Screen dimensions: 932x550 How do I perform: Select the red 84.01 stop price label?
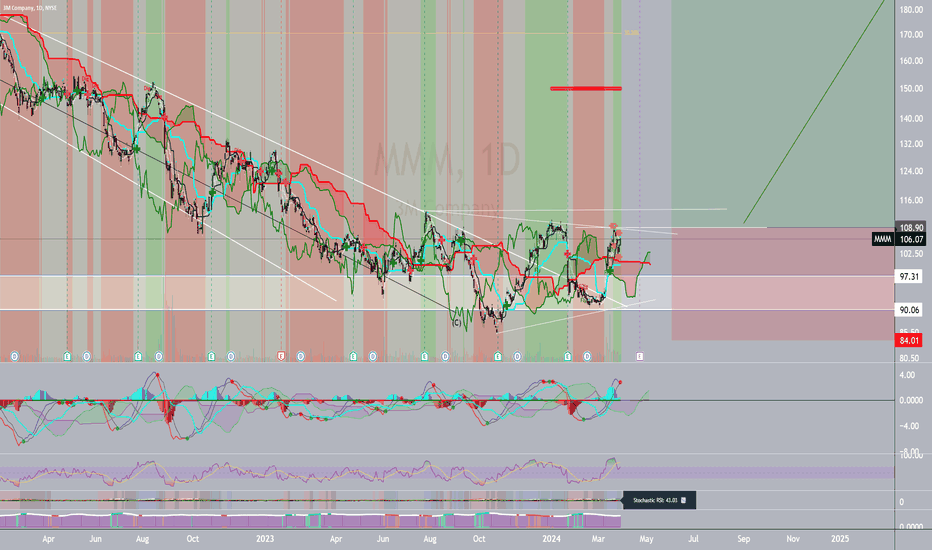pyautogui.click(x=909, y=341)
